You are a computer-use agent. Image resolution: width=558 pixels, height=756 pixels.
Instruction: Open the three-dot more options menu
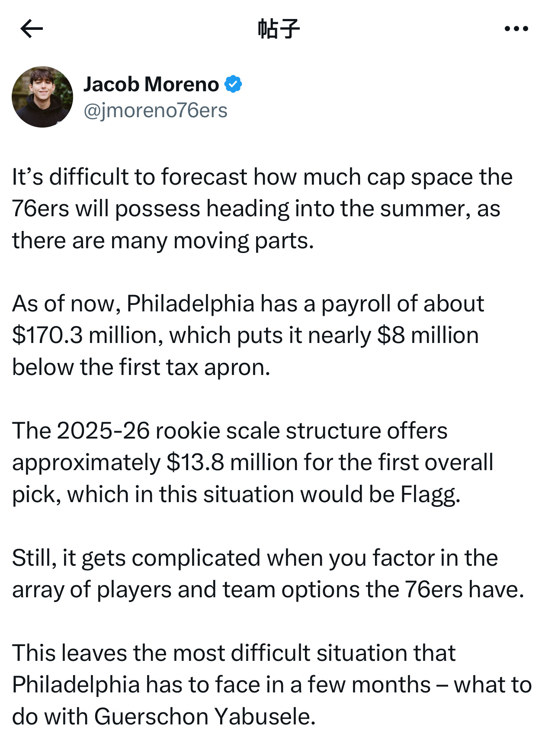point(516,29)
